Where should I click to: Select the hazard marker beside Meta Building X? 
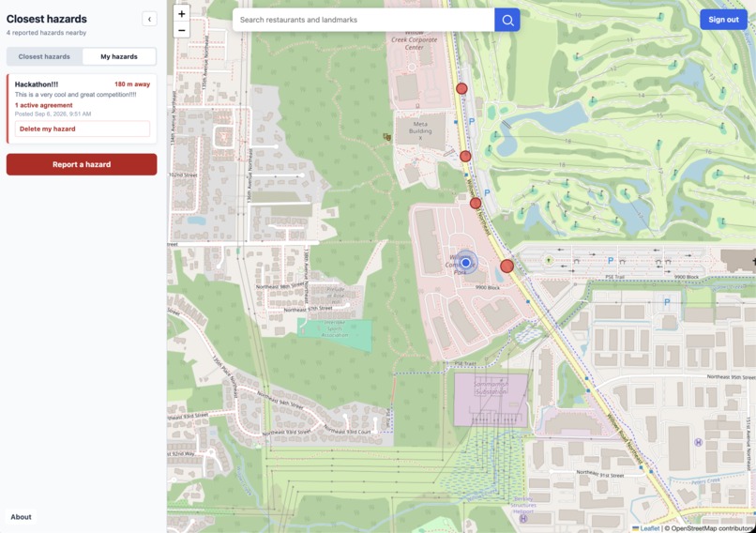click(x=465, y=157)
